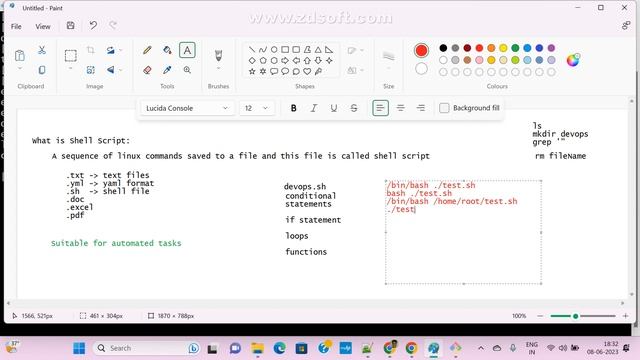The image size is (640, 360).
Task: Open the font size 12 dropdown
Action: point(256,108)
